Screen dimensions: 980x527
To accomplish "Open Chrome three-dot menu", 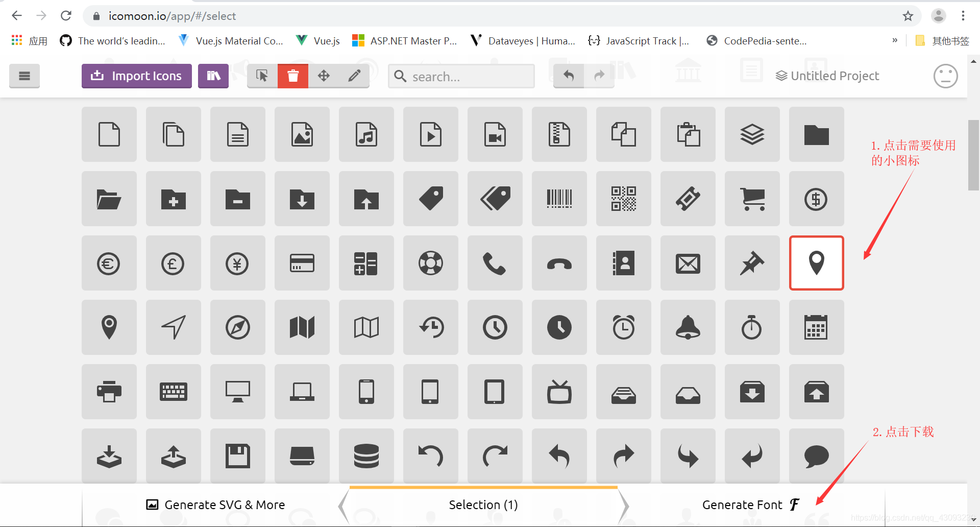I will pyautogui.click(x=963, y=16).
